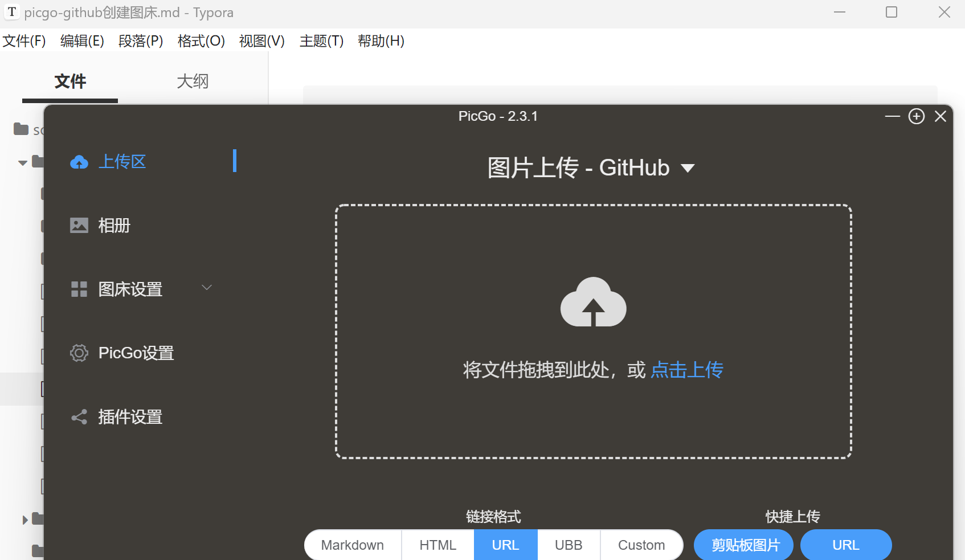Click the drag-and-drop upload area
The width and height of the screenshot is (965, 560).
pyautogui.click(x=594, y=332)
